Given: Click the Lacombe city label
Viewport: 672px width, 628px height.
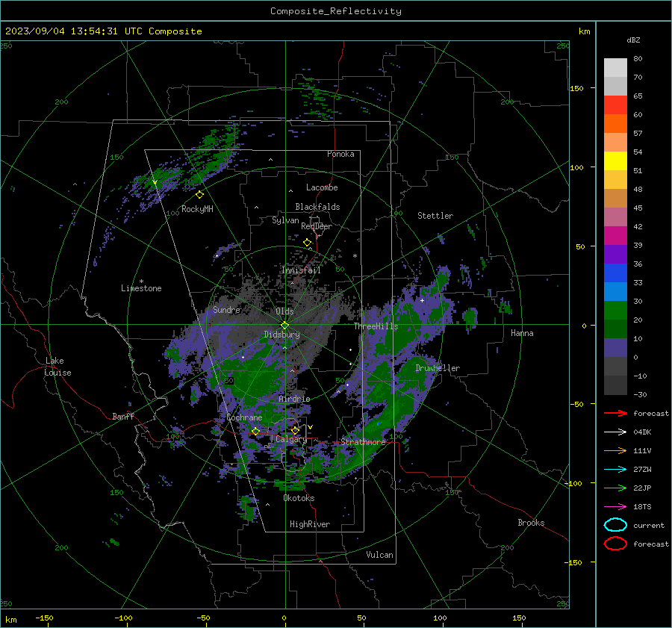Looking at the screenshot, I should (322, 187).
